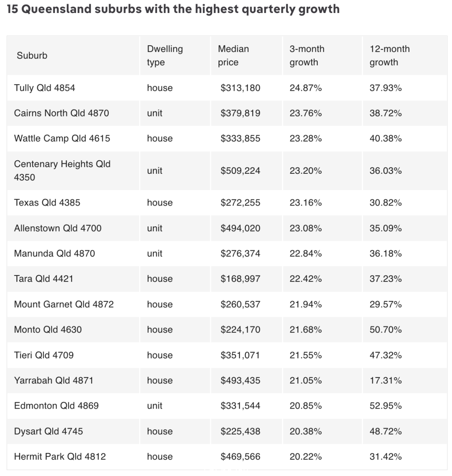Click the Hermit Park Qld 4812 row

(x=227, y=457)
